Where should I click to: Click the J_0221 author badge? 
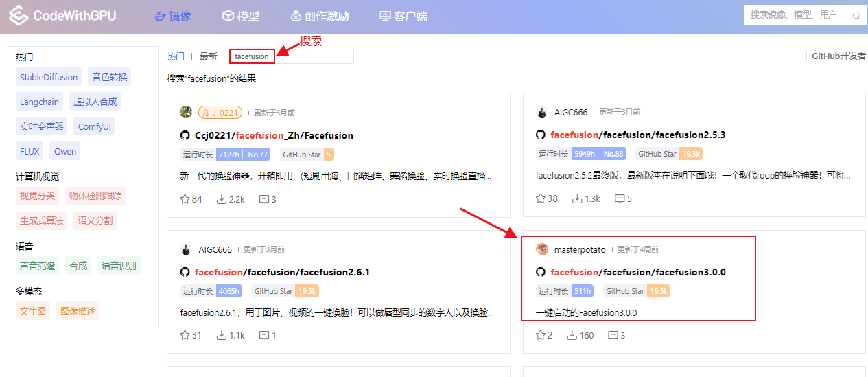coord(220,113)
